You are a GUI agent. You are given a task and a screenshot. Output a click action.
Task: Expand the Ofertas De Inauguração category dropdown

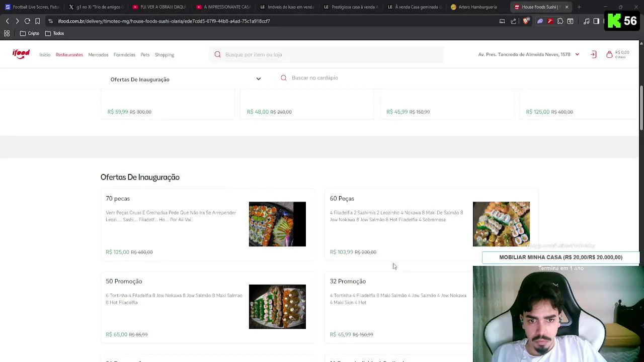(x=186, y=79)
